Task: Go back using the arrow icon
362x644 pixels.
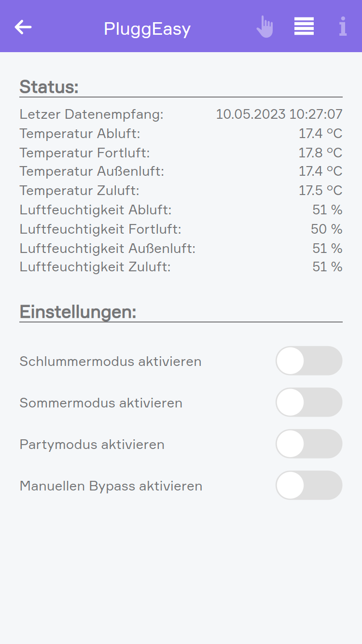Action: tap(23, 27)
